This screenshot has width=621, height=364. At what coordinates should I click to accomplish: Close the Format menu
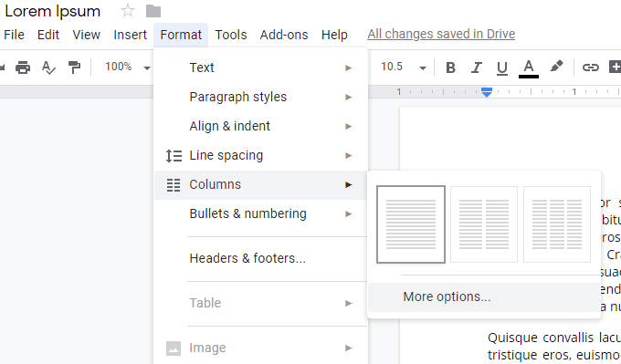click(x=181, y=35)
